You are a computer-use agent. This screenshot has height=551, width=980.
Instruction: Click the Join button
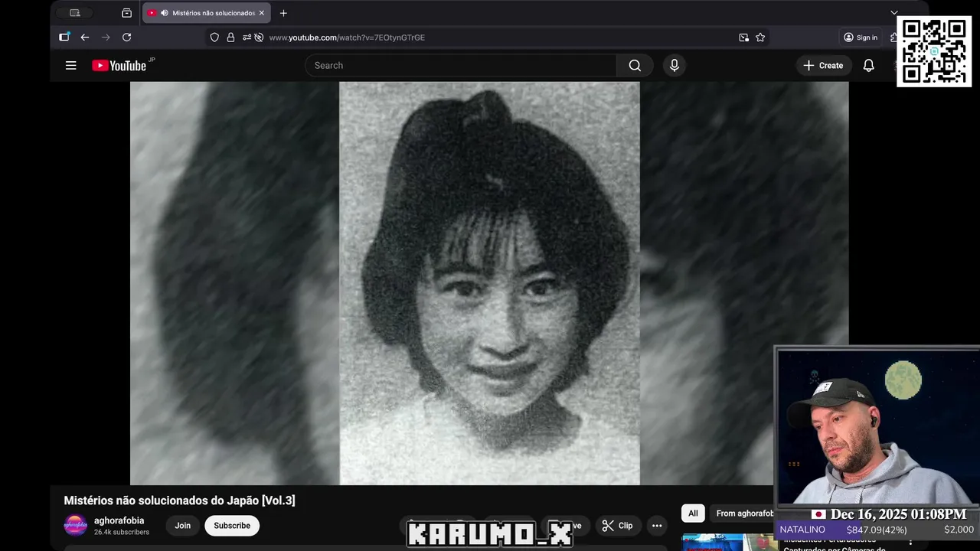(182, 526)
